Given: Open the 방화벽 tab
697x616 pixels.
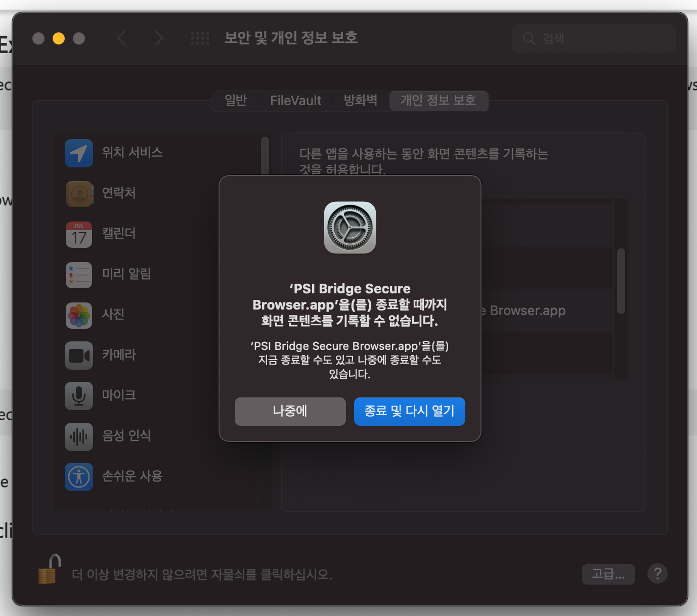Looking at the screenshot, I should pos(361,101).
